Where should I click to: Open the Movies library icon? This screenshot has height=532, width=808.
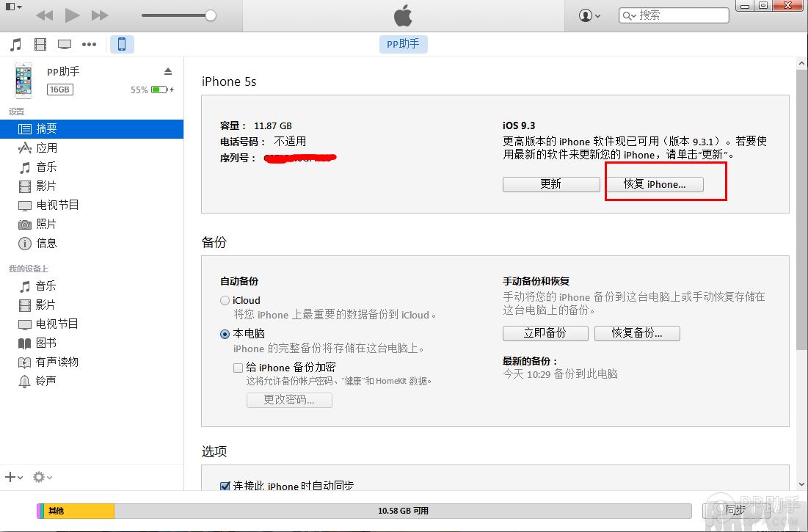click(x=40, y=44)
